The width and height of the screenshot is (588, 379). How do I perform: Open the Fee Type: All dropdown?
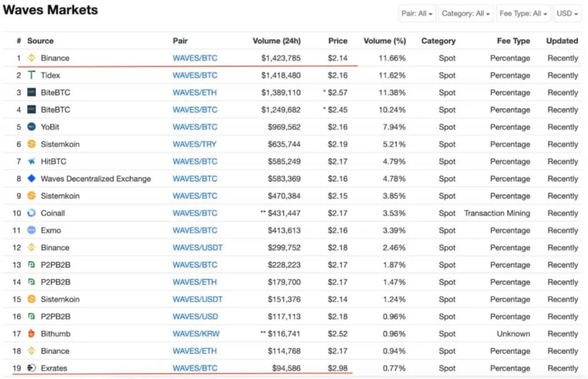pos(524,14)
